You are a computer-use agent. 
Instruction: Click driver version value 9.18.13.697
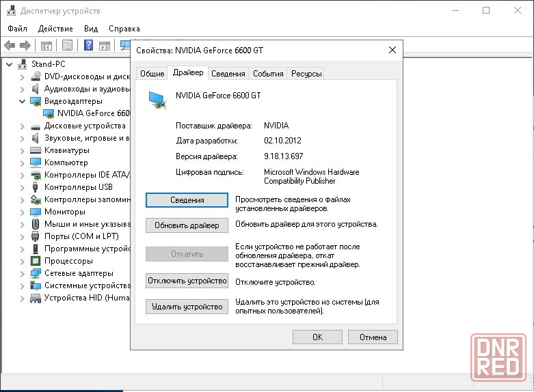283,156
